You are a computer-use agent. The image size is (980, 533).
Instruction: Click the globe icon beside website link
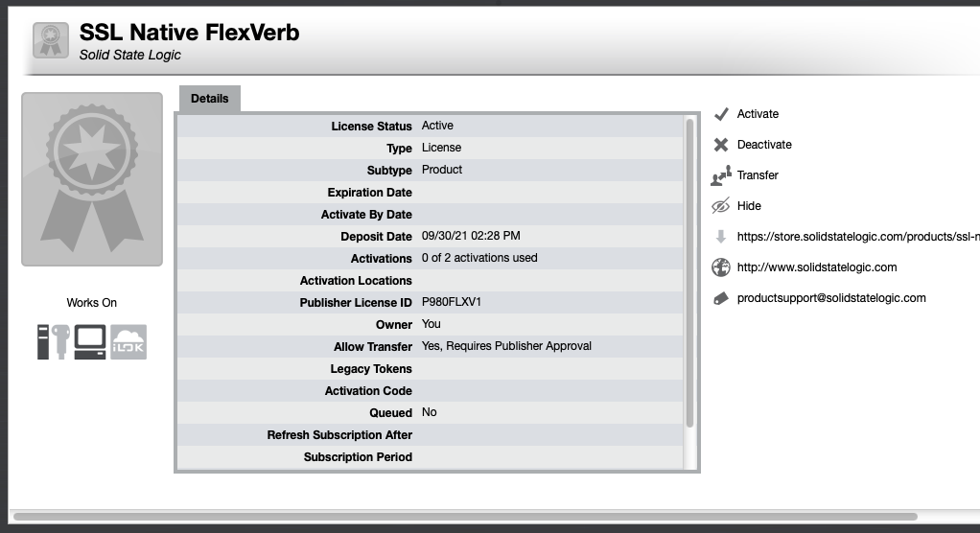721,267
